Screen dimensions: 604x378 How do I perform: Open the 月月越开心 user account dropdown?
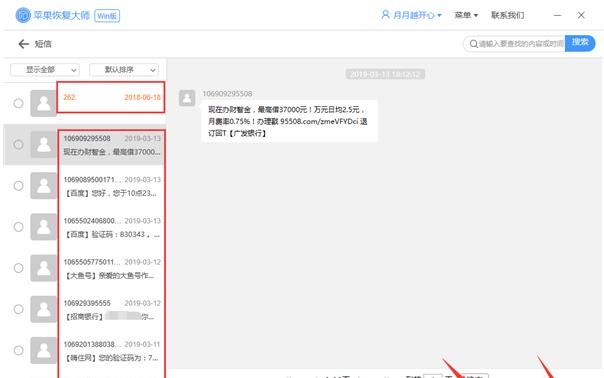[411, 15]
